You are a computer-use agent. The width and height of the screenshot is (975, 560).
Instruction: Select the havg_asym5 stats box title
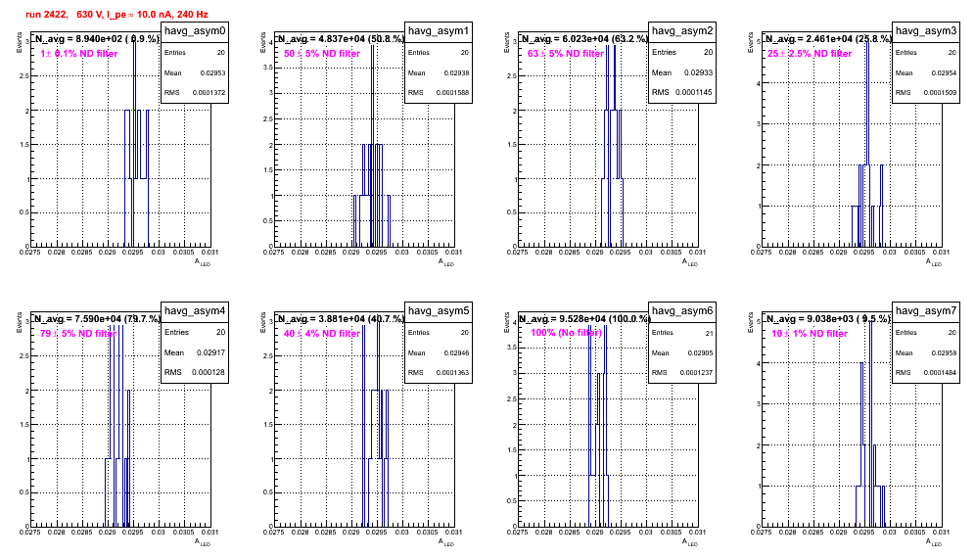point(439,311)
